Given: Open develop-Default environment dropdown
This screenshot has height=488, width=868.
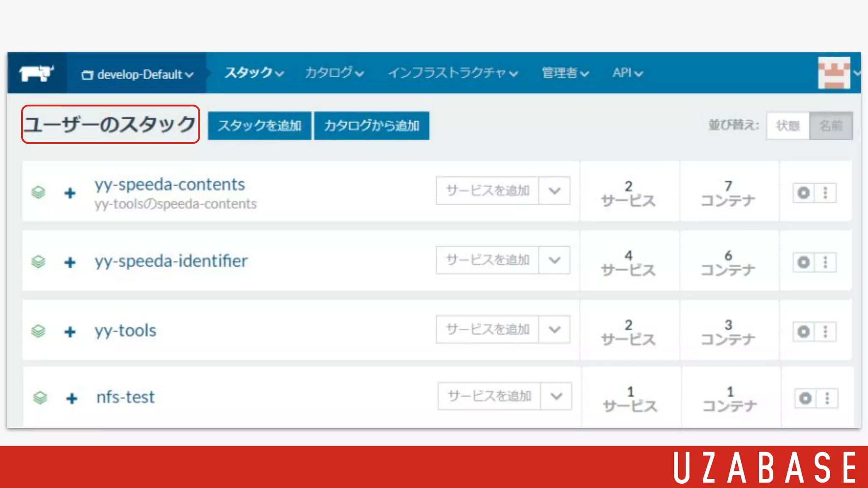Looking at the screenshot, I should click(137, 75).
